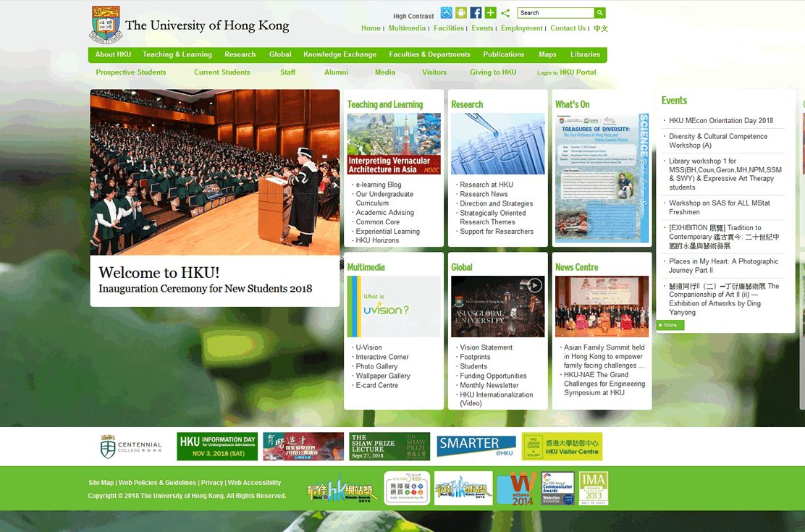Viewport: 805px width, 532px height.
Task: Open the About HKU menu
Action: [113, 54]
